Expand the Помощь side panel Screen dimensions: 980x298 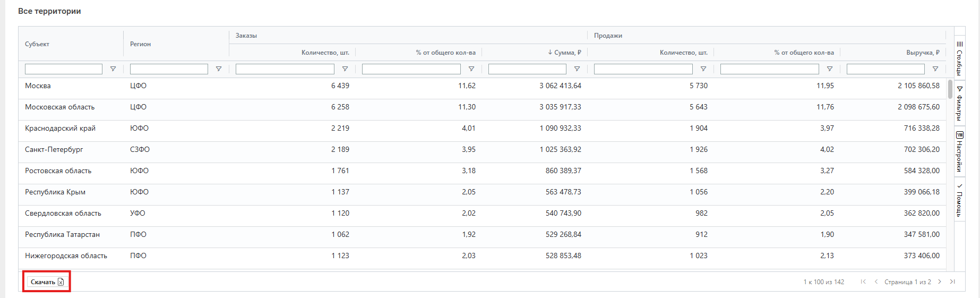pyautogui.click(x=959, y=200)
